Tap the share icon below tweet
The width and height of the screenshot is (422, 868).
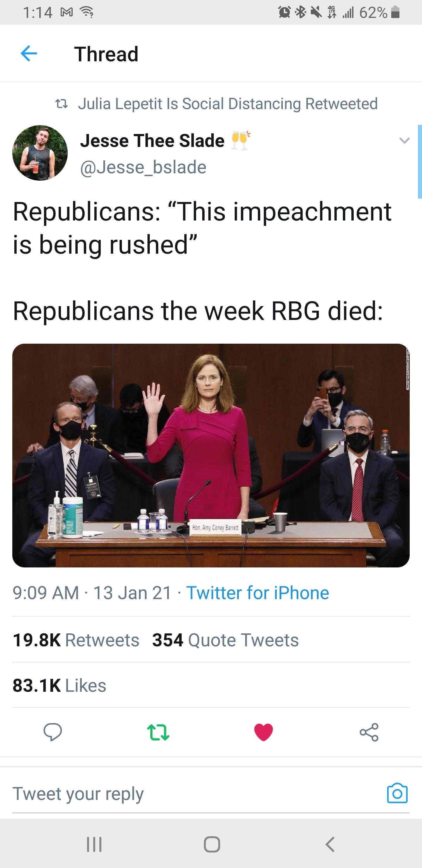pyautogui.click(x=369, y=732)
